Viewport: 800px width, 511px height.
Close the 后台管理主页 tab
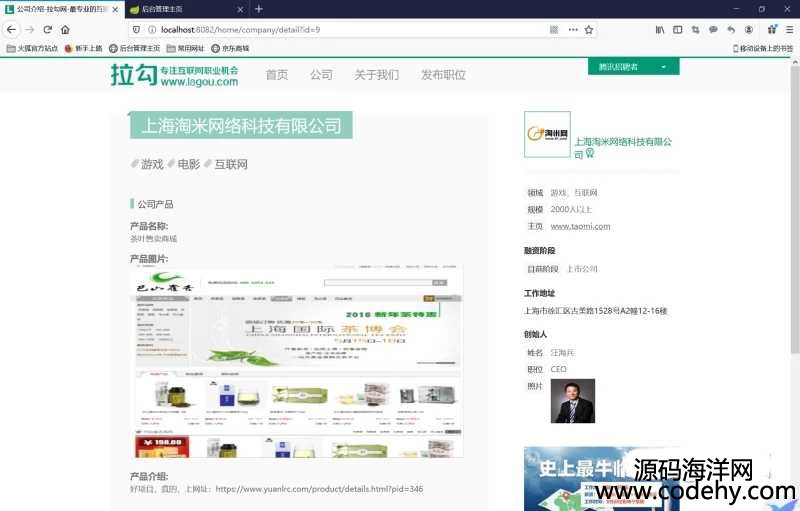[240, 9]
